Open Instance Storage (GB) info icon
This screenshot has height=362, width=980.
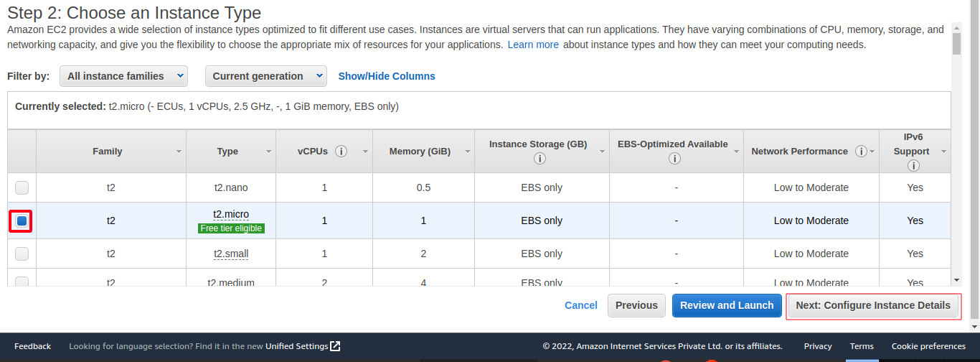[538, 159]
